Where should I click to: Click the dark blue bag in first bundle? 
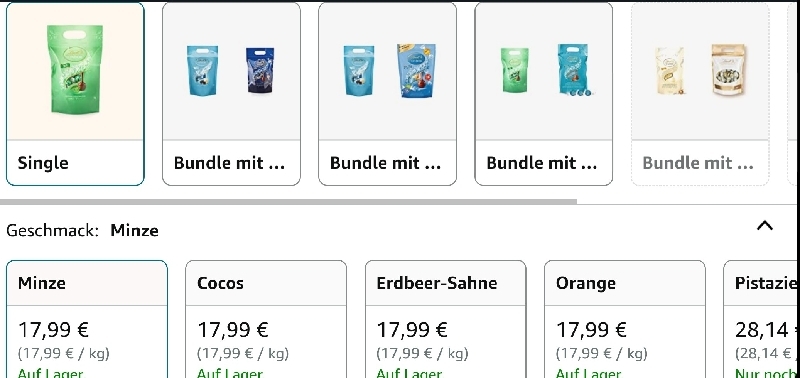(260, 70)
